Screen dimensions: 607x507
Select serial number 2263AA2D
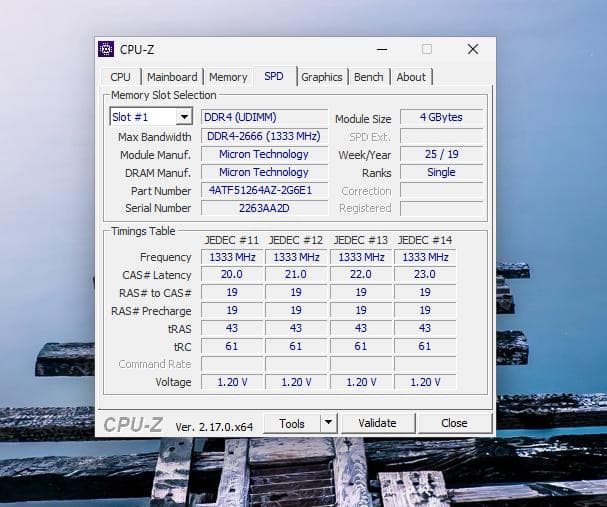click(264, 208)
